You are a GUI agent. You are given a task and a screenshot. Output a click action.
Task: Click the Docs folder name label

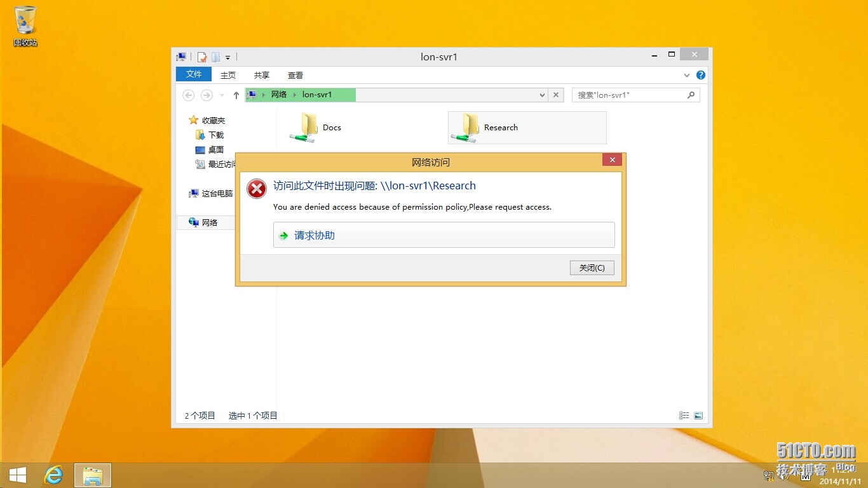pos(332,128)
